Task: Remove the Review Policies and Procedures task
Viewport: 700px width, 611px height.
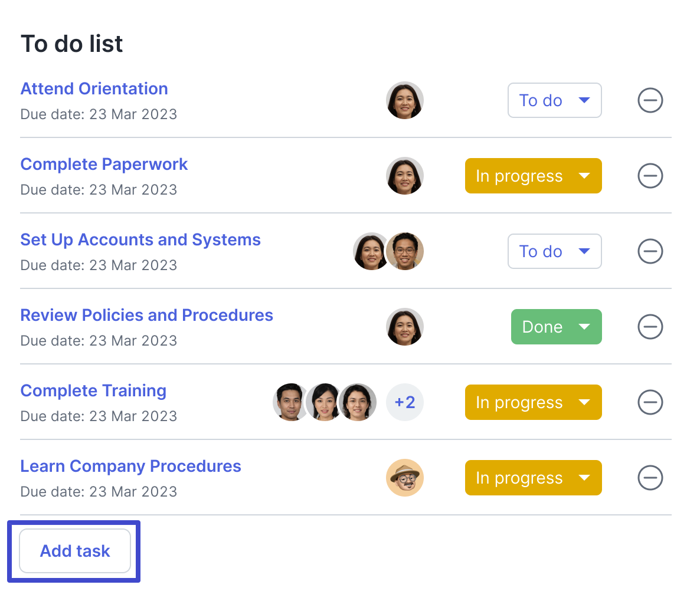Action: tap(650, 327)
